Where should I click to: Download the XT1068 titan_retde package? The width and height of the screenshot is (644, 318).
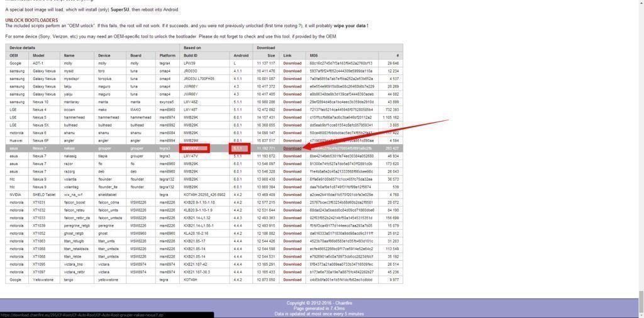coord(292,256)
